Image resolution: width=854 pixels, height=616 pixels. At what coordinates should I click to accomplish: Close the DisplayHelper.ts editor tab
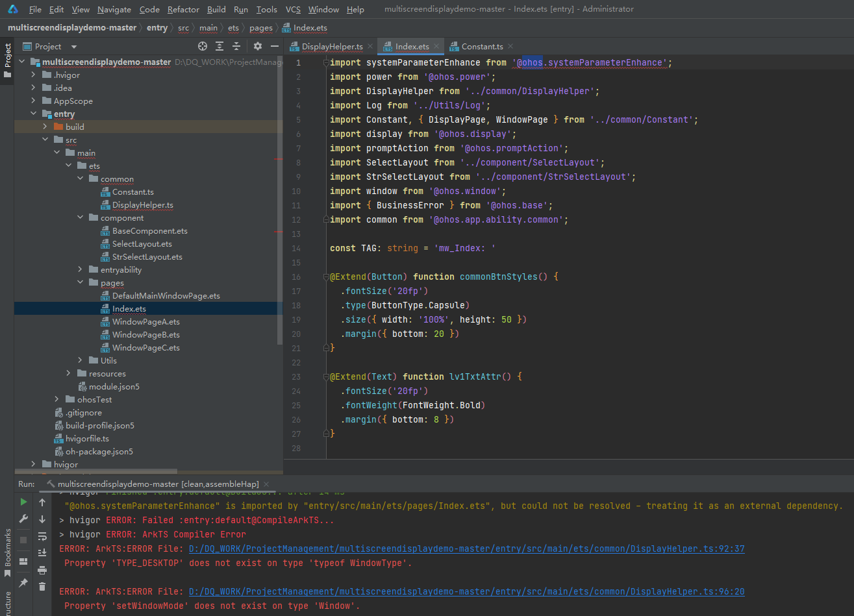tap(370, 46)
